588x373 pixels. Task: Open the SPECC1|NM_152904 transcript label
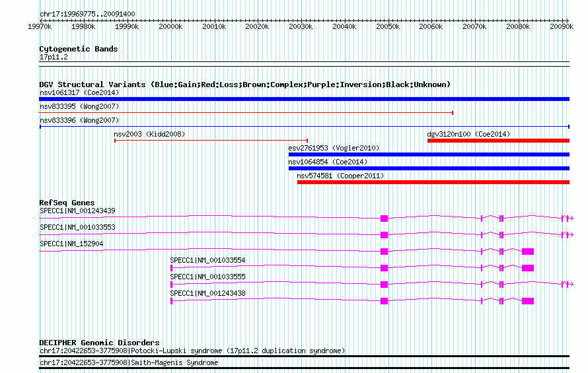71,244
